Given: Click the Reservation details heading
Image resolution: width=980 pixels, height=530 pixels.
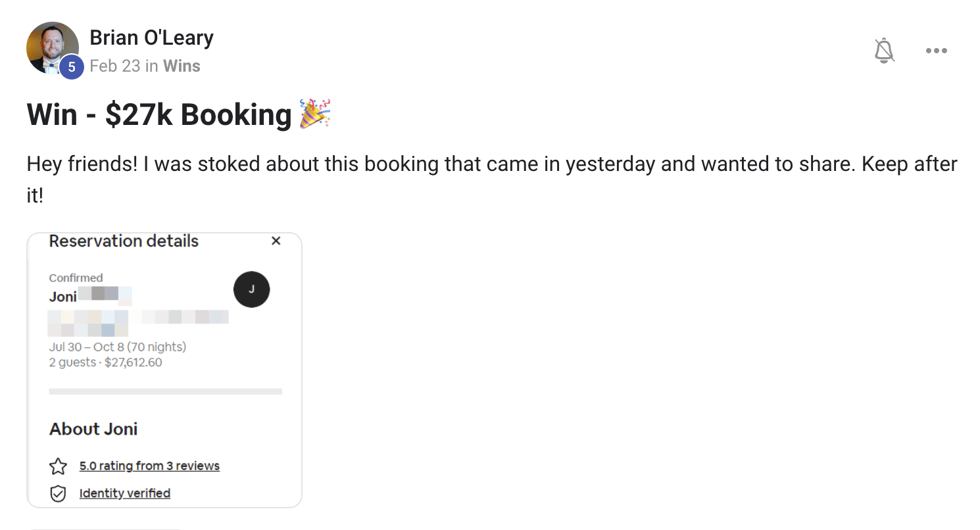Looking at the screenshot, I should coord(124,241).
